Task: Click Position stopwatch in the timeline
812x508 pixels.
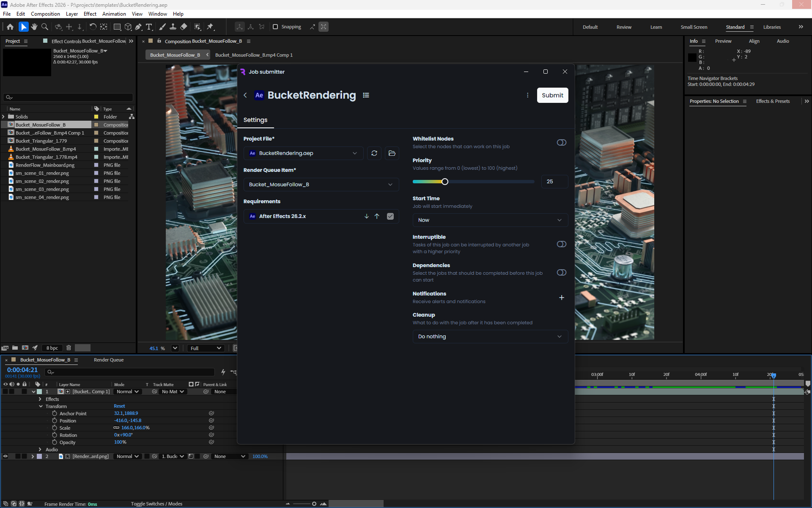Action: coord(55,421)
